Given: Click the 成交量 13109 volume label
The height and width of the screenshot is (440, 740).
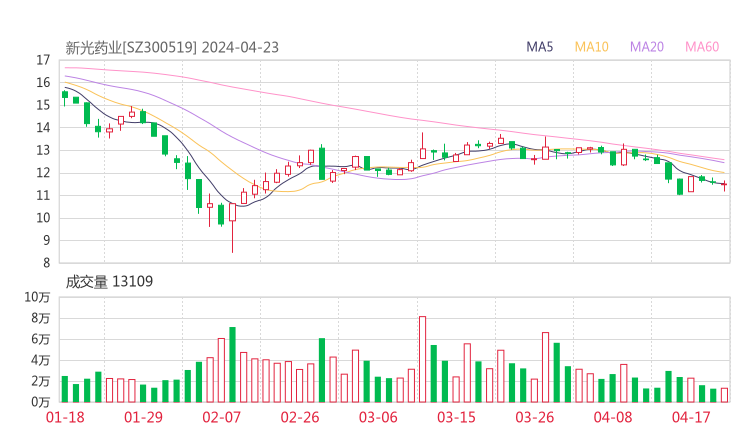Looking at the screenshot, I should (x=109, y=281).
